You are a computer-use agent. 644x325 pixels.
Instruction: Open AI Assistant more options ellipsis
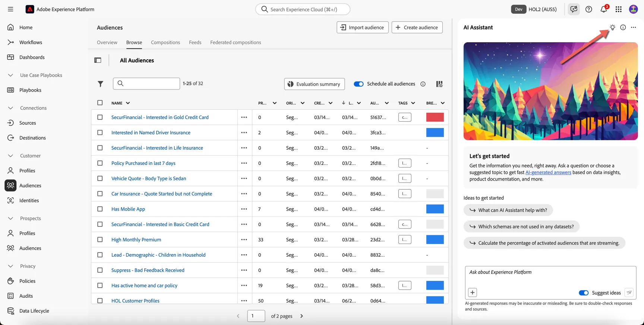point(634,27)
